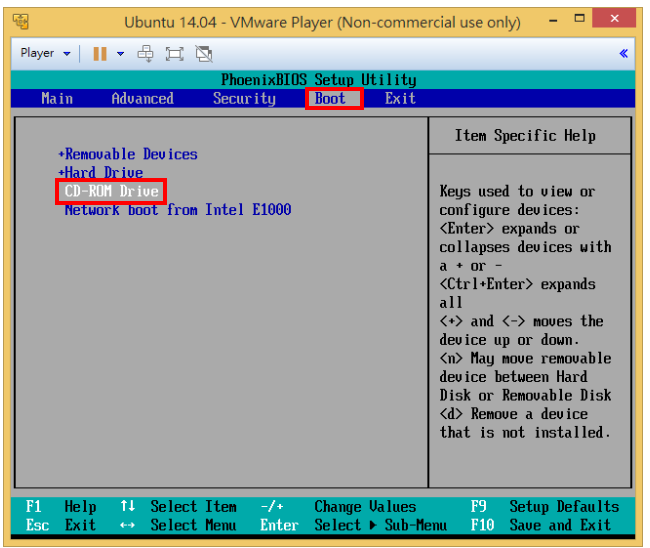Click the PhoenixBIOS Setup Utility title

point(318,80)
